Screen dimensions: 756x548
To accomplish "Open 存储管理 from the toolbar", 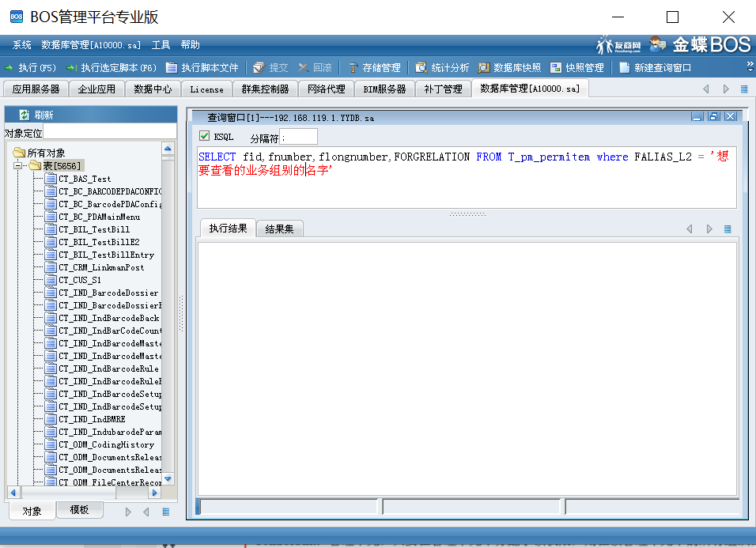I will click(x=375, y=68).
